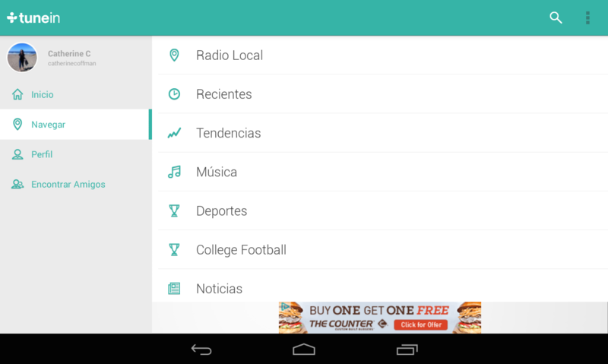Tap the Android back button
Screen dimensions: 608x364
pyautogui.click(x=201, y=350)
